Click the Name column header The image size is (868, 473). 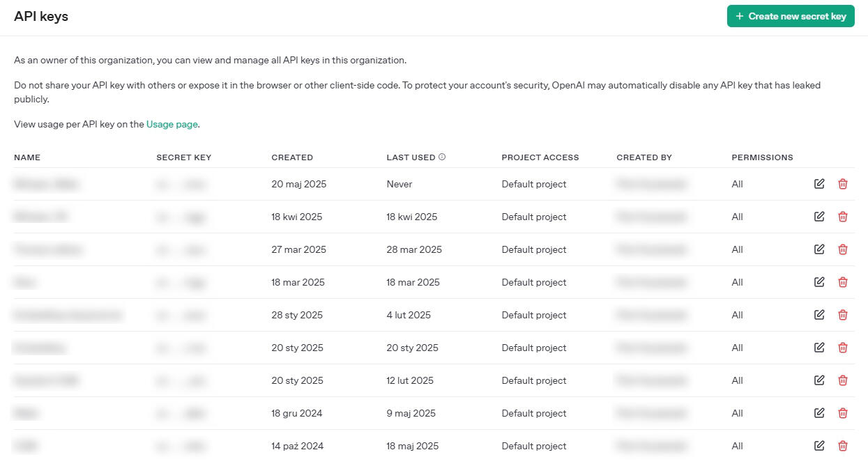27,157
